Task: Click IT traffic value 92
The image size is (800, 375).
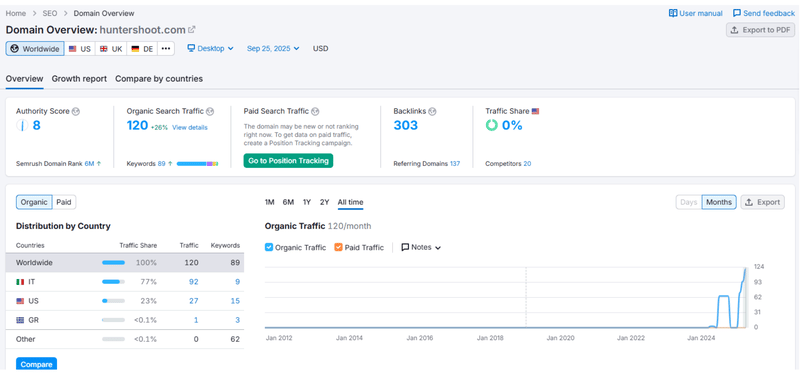Action: tap(193, 282)
